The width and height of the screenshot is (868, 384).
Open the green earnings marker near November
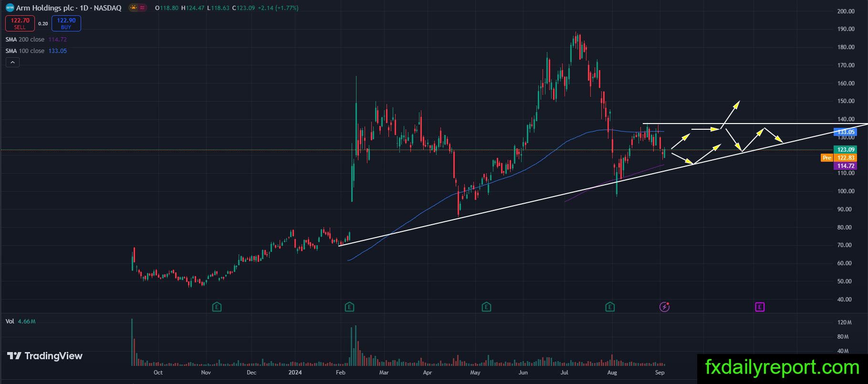pos(217,307)
